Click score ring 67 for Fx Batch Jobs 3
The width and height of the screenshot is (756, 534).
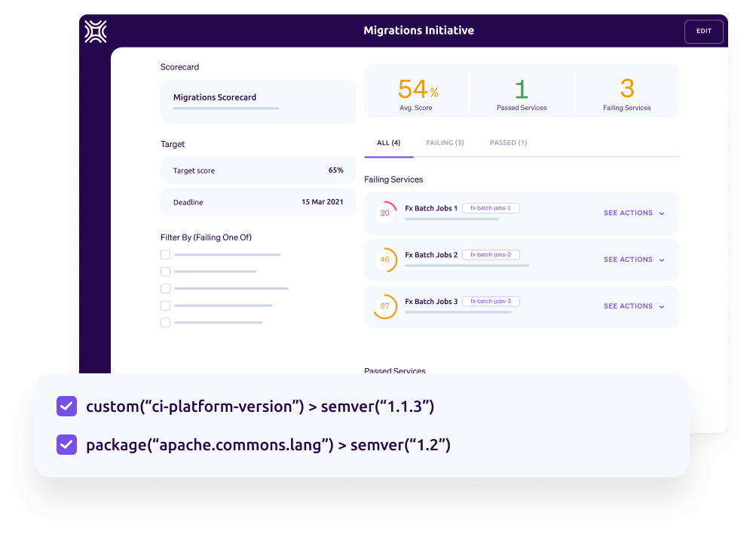pyautogui.click(x=385, y=306)
